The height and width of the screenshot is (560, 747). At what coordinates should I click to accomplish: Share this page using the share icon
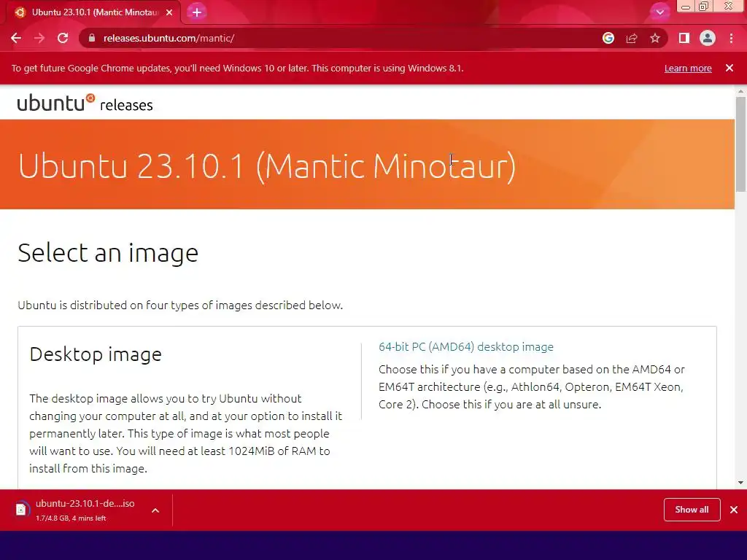coord(632,38)
